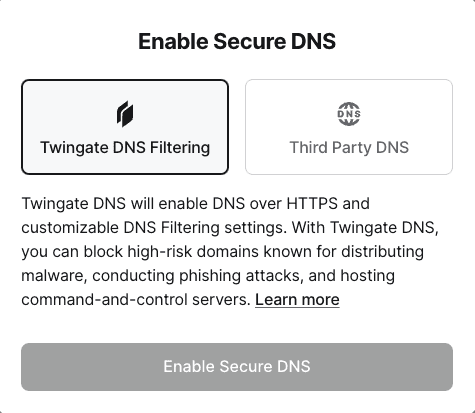The height and width of the screenshot is (413, 475).
Task: Open the Learn more link
Action: [x=297, y=299]
